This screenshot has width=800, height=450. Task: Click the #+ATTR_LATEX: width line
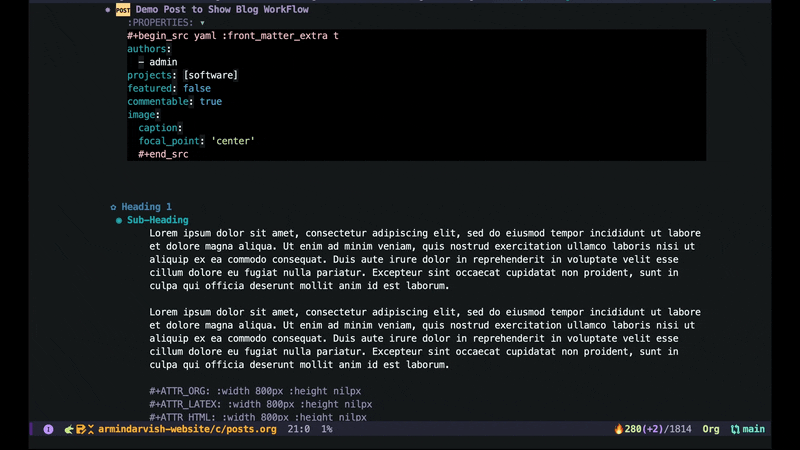point(261,404)
